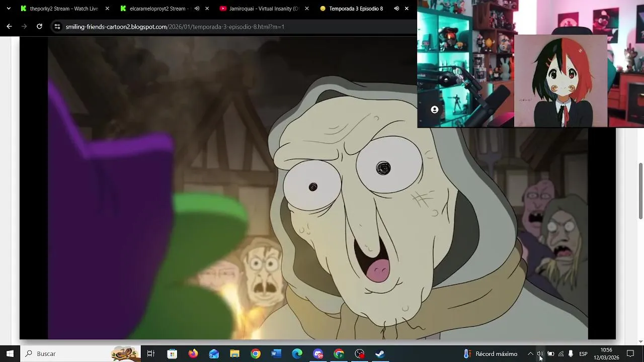This screenshot has height=362, width=644.
Task: Change ESP keyboard language
Action: click(x=583, y=354)
